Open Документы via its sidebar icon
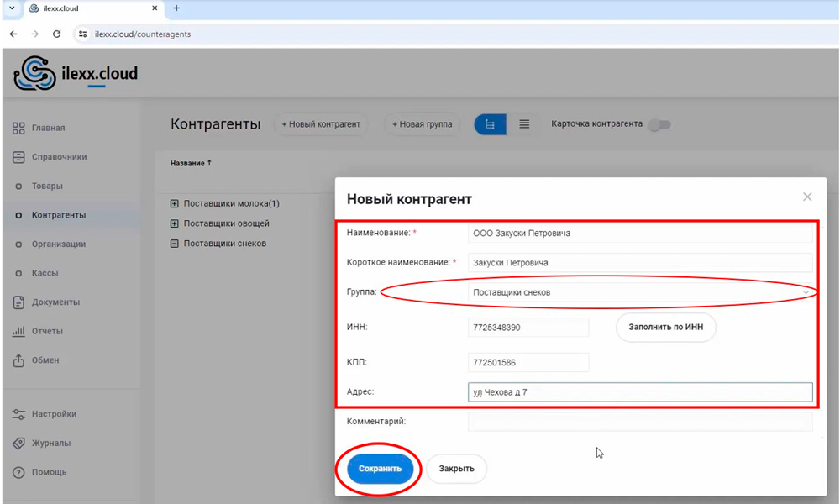The width and height of the screenshot is (840, 504). point(18,302)
